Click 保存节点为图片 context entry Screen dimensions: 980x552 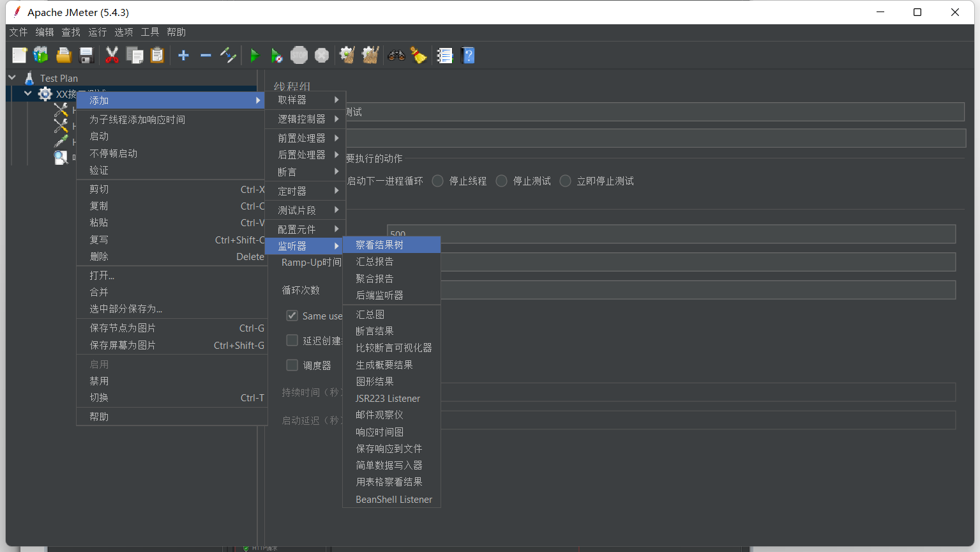(x=170, y=328)
